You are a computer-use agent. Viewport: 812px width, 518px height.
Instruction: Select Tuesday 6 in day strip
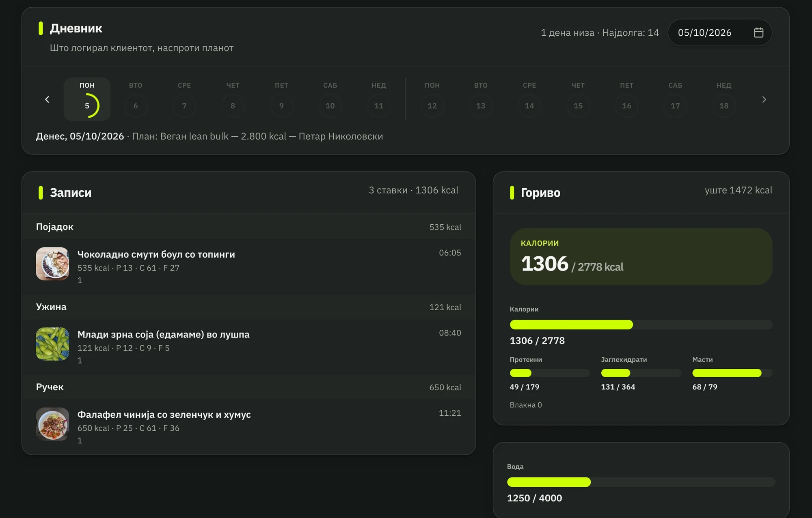click(x=136, y=99)
